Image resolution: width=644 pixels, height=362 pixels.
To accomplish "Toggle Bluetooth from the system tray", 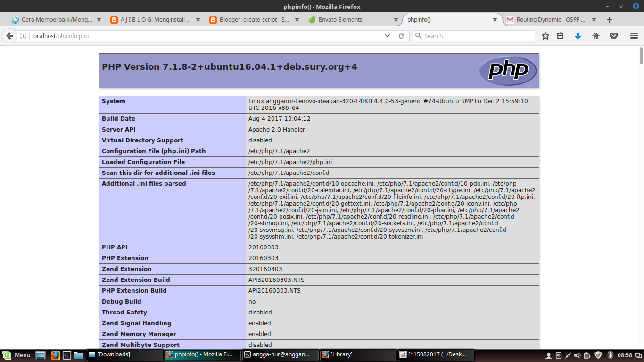I will (610, 355).
